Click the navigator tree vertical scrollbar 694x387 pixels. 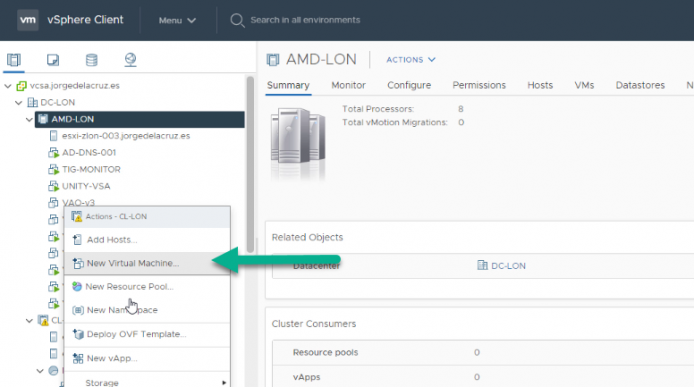[250, 164]
